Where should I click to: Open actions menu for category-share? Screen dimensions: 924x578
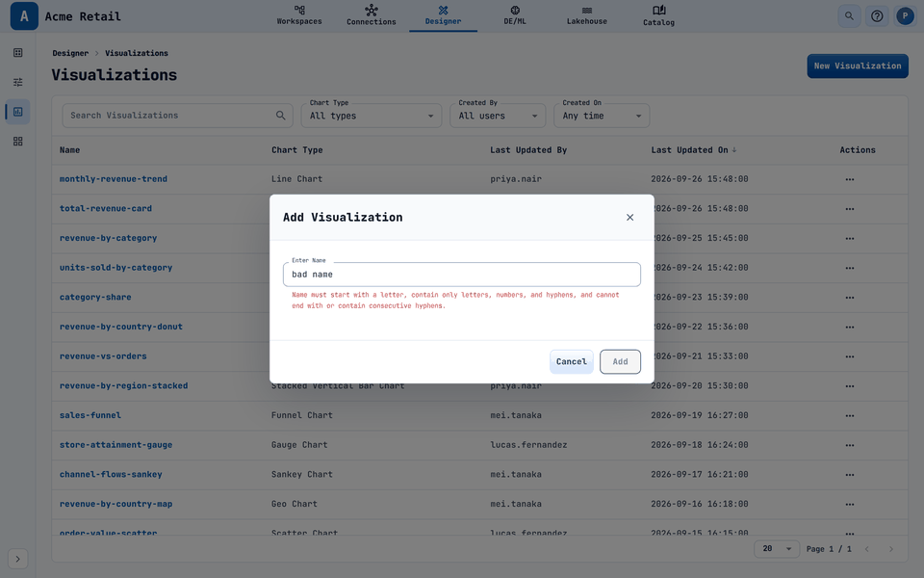(x=850, y=298)
